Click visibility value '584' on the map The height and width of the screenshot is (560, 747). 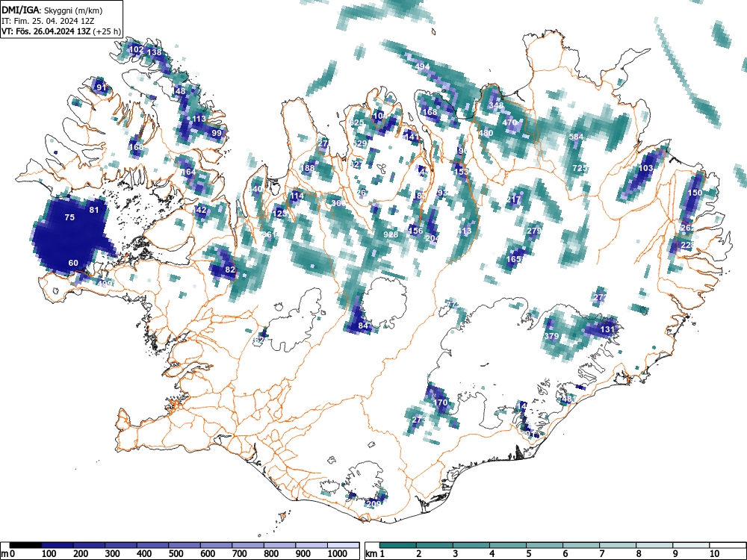pyautogui.click(x=576, y=137)
